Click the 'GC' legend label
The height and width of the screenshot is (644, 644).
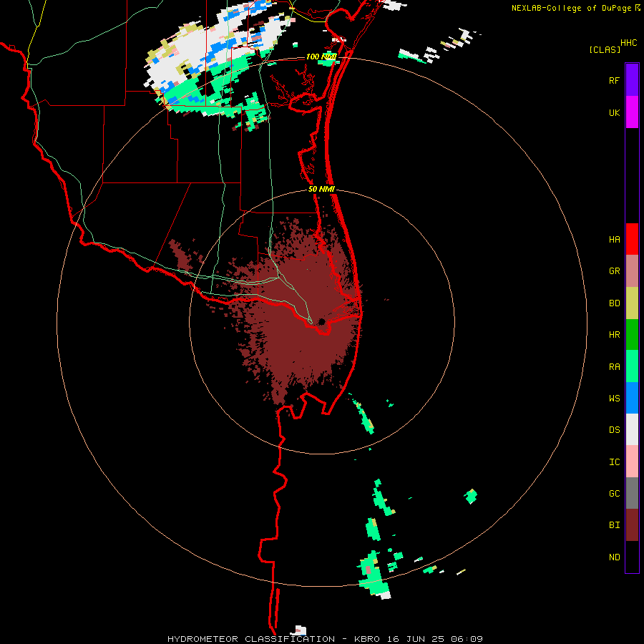(615, 494)
